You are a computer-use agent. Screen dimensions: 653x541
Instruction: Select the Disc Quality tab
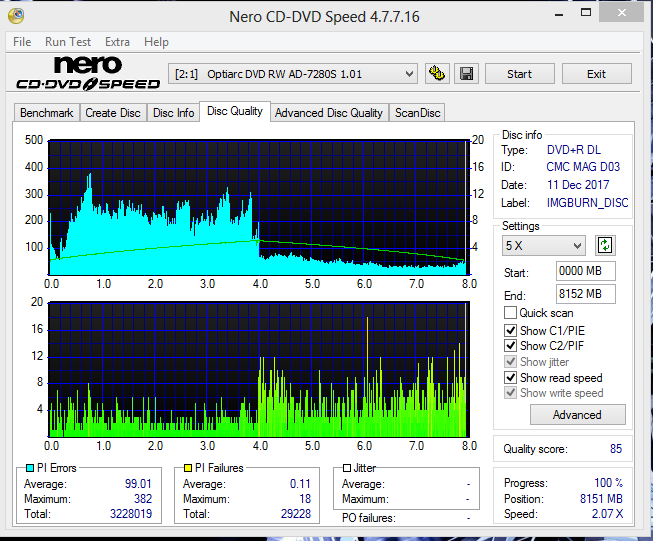pos(235,111)
